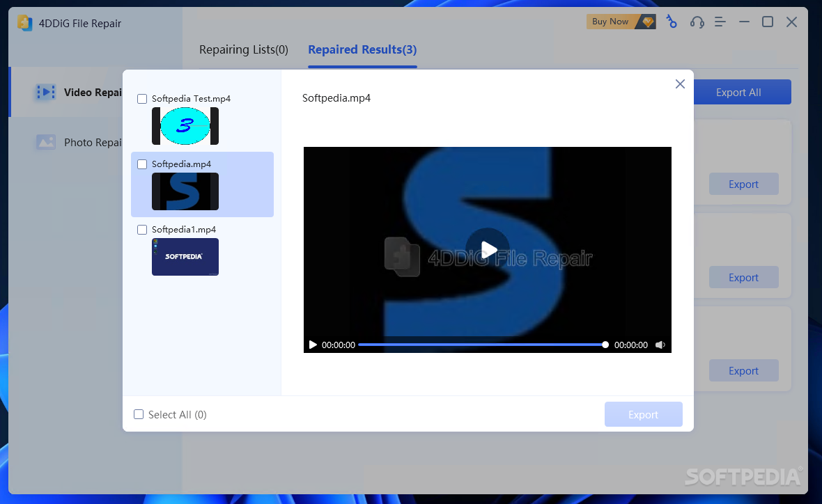Select Photo Repair in sidebar
Screen dimensions: 822x504
tap(67, 143)
